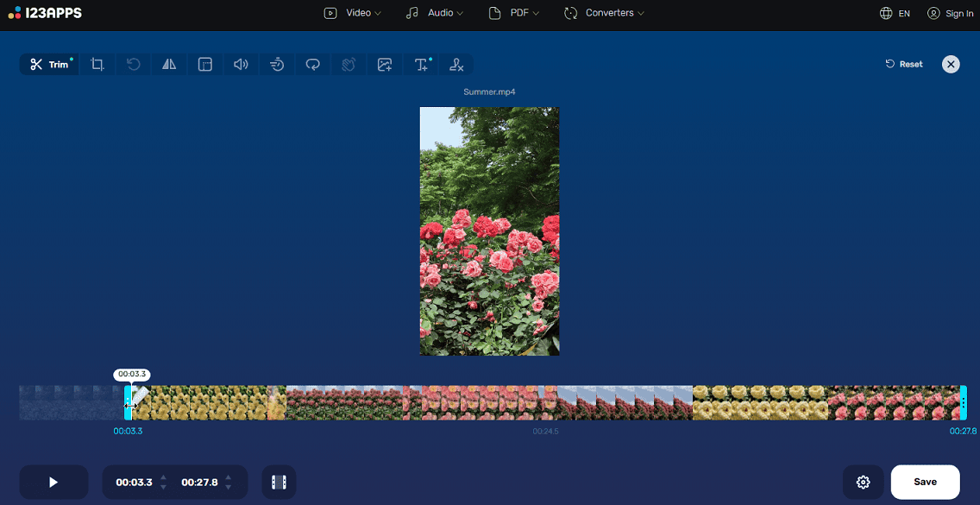Open the Crop tool
This screenshot has height=505, width=980.
97,64
